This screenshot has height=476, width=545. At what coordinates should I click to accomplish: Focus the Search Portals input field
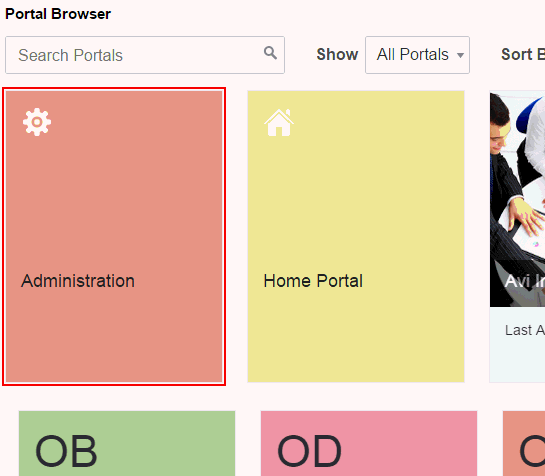point(145,55)
